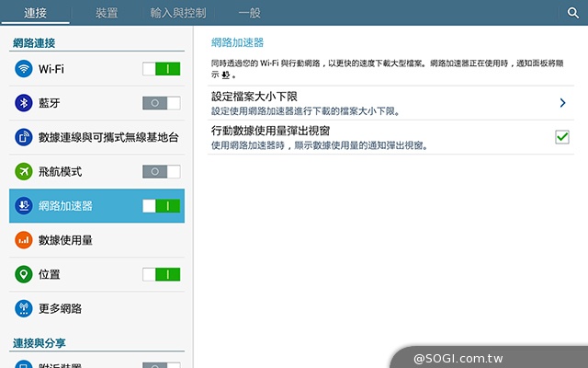Expand file size limit chevron arrow
Screen dimensions: 588x368
click(x=562, y=103)
